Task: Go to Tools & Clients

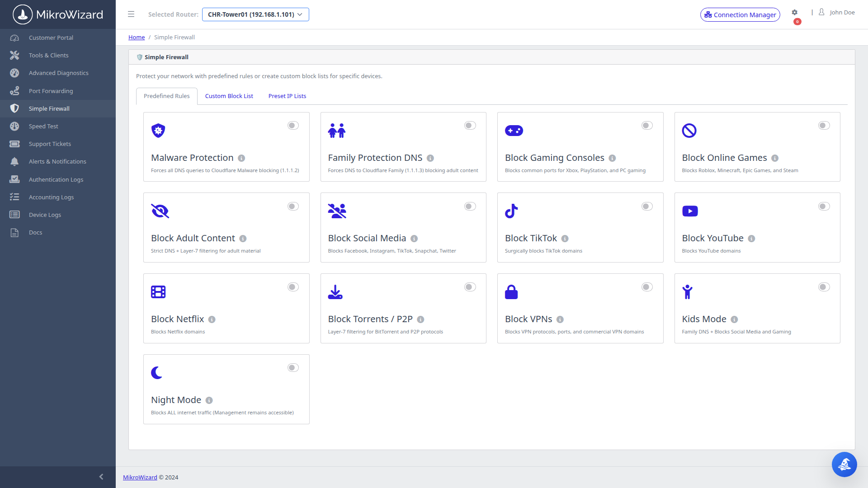Action: pyautogui.click(x=58, y=56)
